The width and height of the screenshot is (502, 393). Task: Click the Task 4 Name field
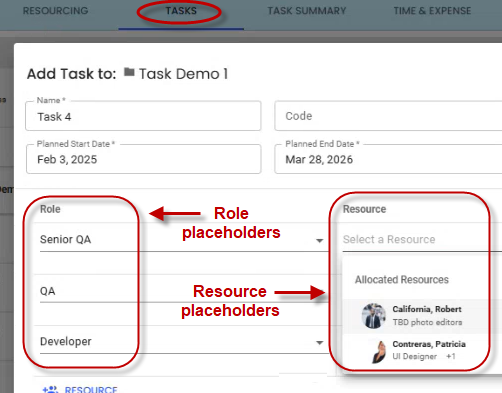(143, 116)
